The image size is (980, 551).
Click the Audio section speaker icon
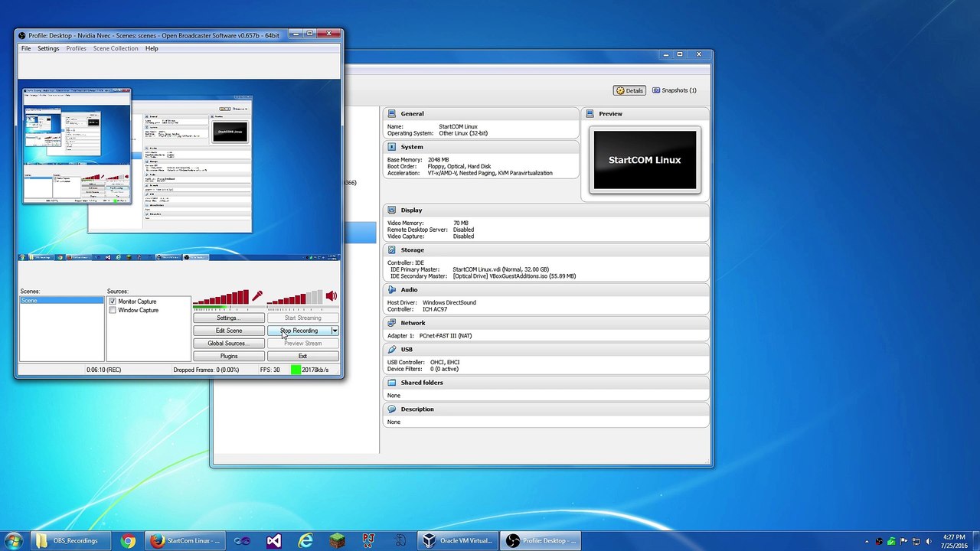pos(392,289)
